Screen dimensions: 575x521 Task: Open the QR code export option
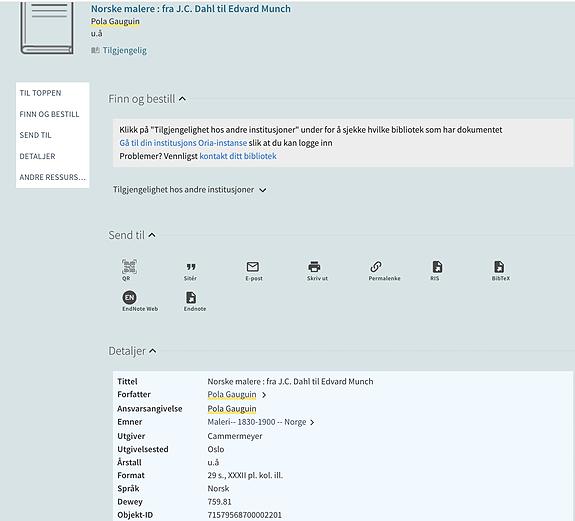click(x=129, y=270)
